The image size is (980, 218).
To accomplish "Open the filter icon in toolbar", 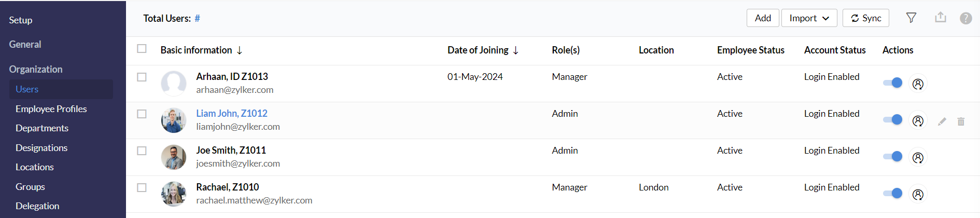I will [911, 18].
